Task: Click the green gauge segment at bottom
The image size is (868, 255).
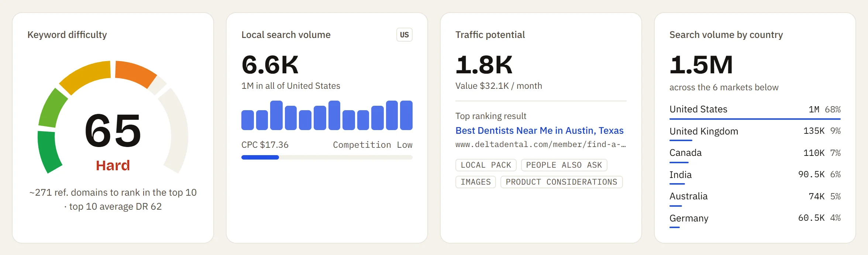Action: coord(49,151)
